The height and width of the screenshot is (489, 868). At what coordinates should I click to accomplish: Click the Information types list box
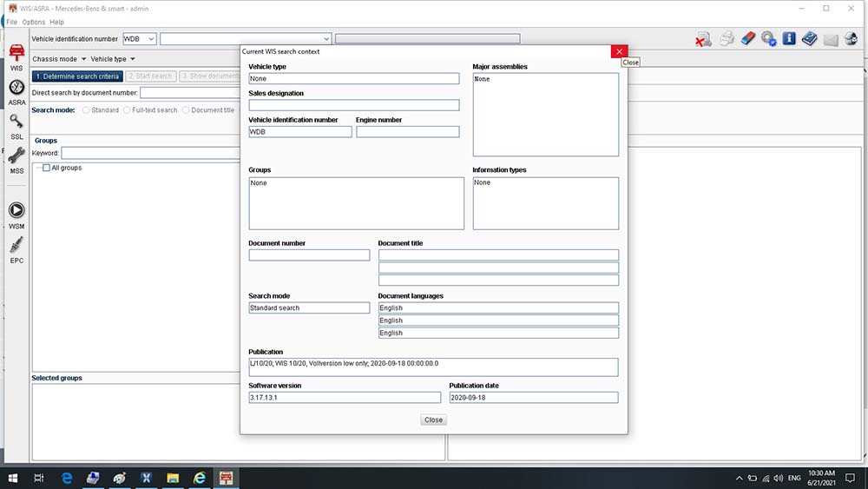coord(546,203)
